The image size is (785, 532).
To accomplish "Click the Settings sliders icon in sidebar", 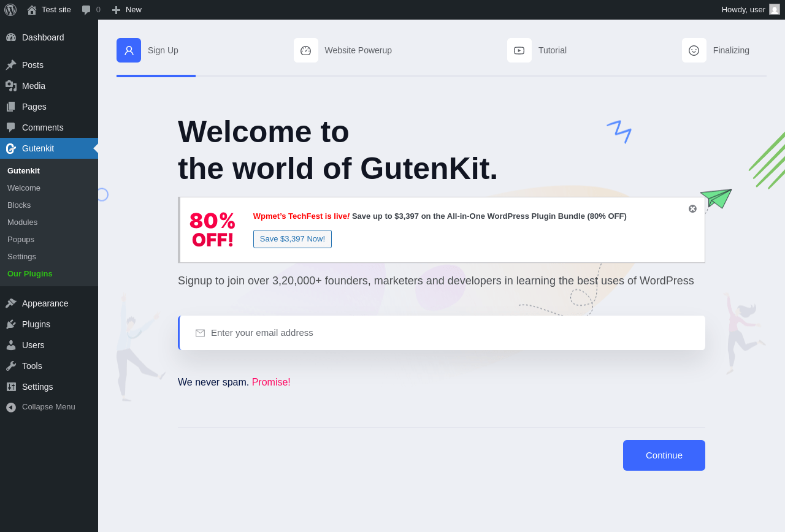I will [11, 387].
